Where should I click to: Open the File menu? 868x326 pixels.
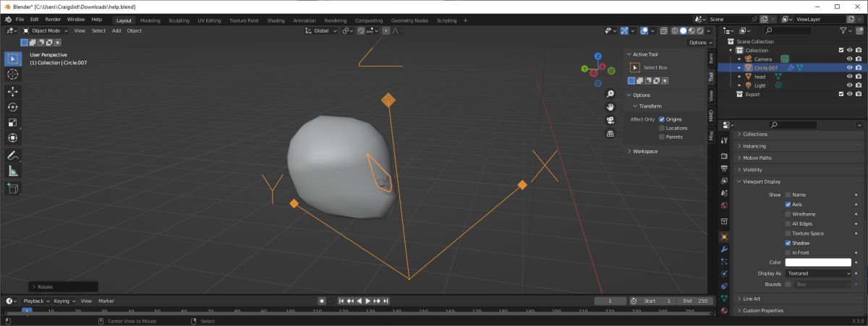20,20
